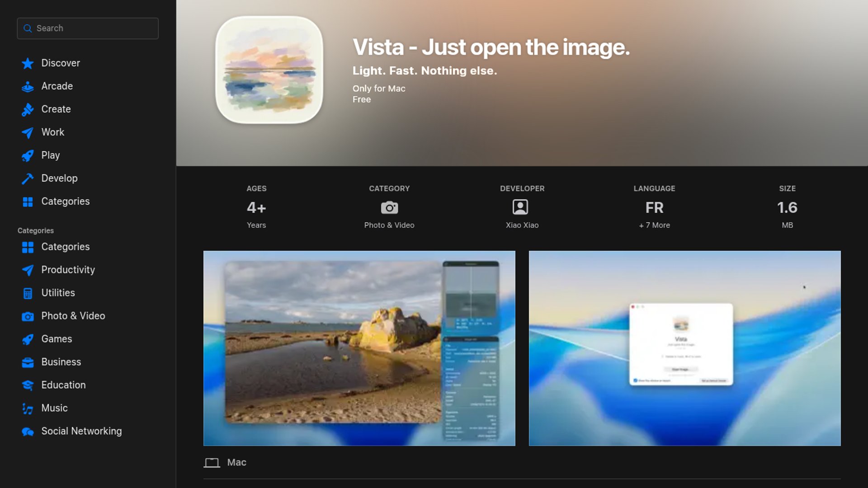This screenshot has height=488, width=868.
Task: Go to Utilities category
Action: coord(58,293)
